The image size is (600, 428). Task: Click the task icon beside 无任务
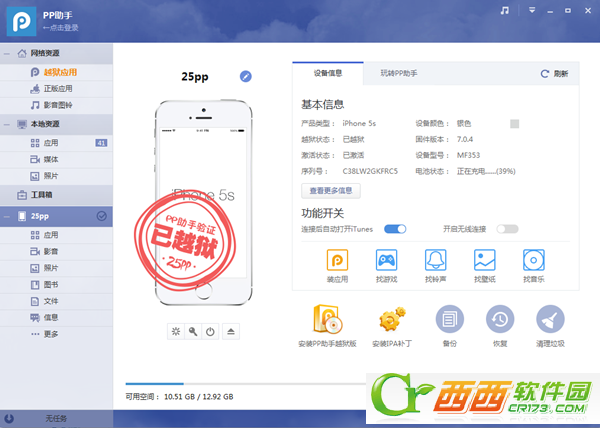pyautogui.click(x=9, y=419)
